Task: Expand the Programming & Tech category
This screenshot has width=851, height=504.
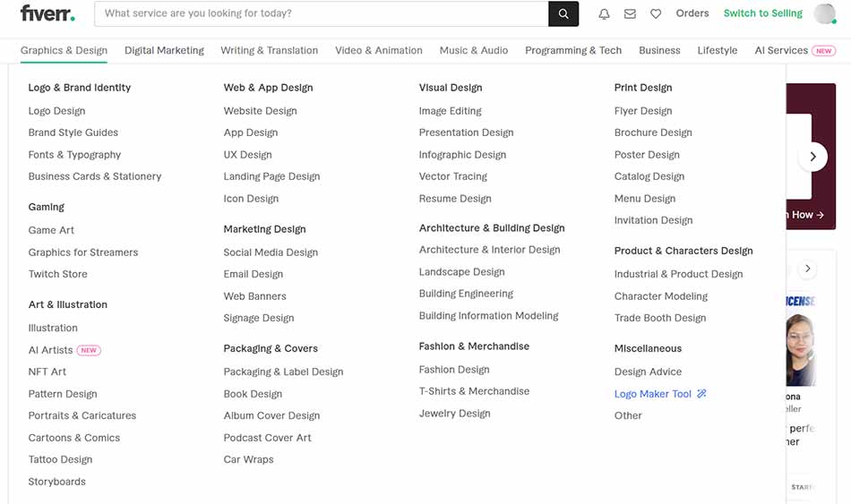Action: point(573,51)
